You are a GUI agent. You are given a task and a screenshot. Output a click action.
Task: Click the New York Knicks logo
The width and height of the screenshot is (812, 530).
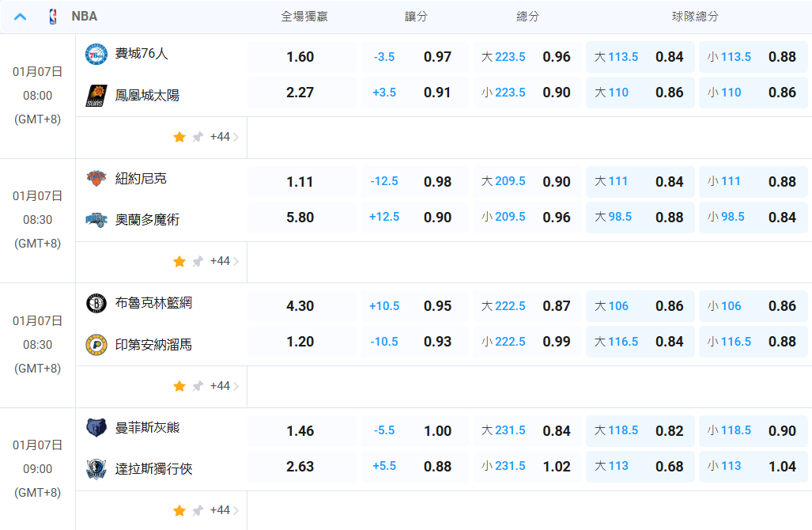(96, 179)
